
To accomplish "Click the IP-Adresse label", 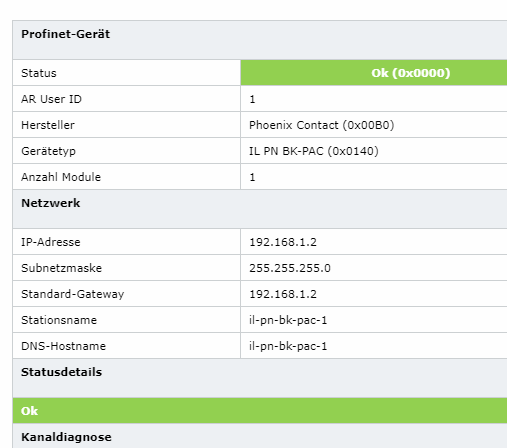I will coord(51,242).
